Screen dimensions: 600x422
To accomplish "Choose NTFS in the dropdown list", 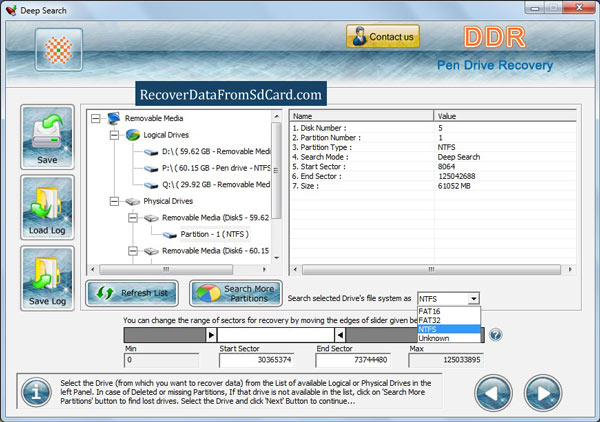I will [x=449, y=329].
